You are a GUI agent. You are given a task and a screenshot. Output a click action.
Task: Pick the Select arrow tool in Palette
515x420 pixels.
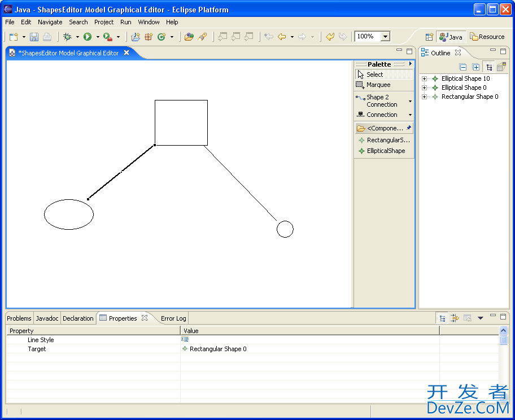pyautogui.click(x=374, y=75)
